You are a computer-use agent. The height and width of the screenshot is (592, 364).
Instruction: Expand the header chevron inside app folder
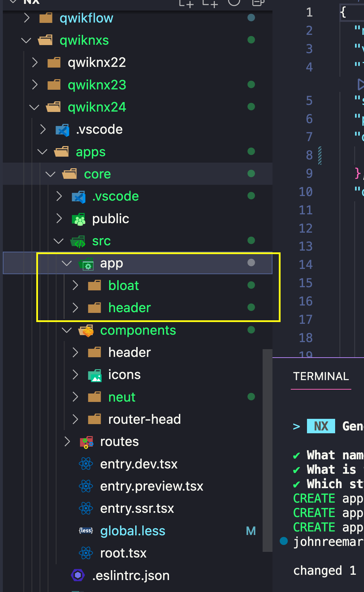pyautogui.click(x=75, y=308)
